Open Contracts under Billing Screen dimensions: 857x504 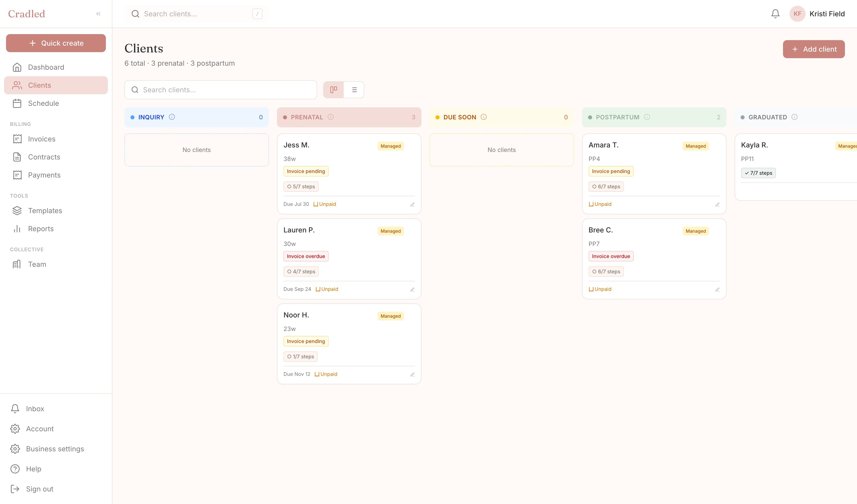click(x=56, y=157)
